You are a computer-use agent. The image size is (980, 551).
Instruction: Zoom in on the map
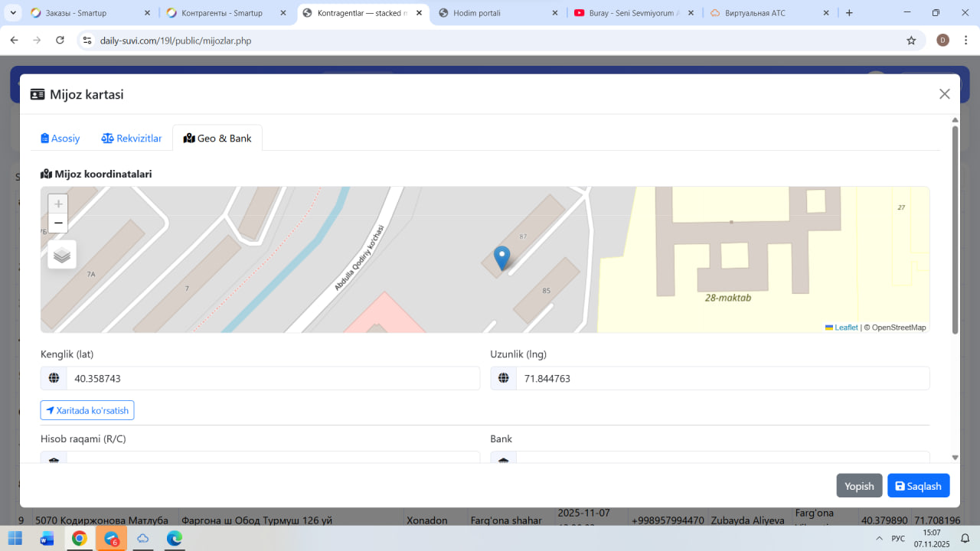click(58, 204)
